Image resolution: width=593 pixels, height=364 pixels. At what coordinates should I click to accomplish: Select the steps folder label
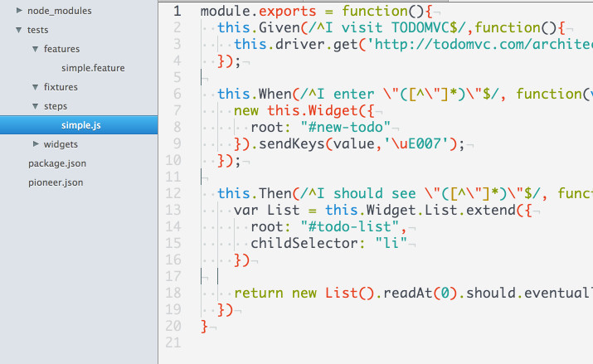tap(56, 106)
